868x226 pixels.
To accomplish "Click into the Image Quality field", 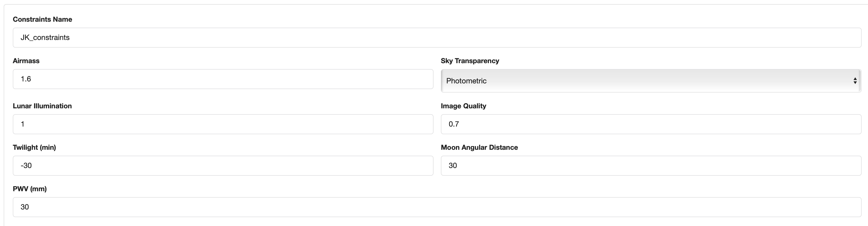I will [651, 124].
